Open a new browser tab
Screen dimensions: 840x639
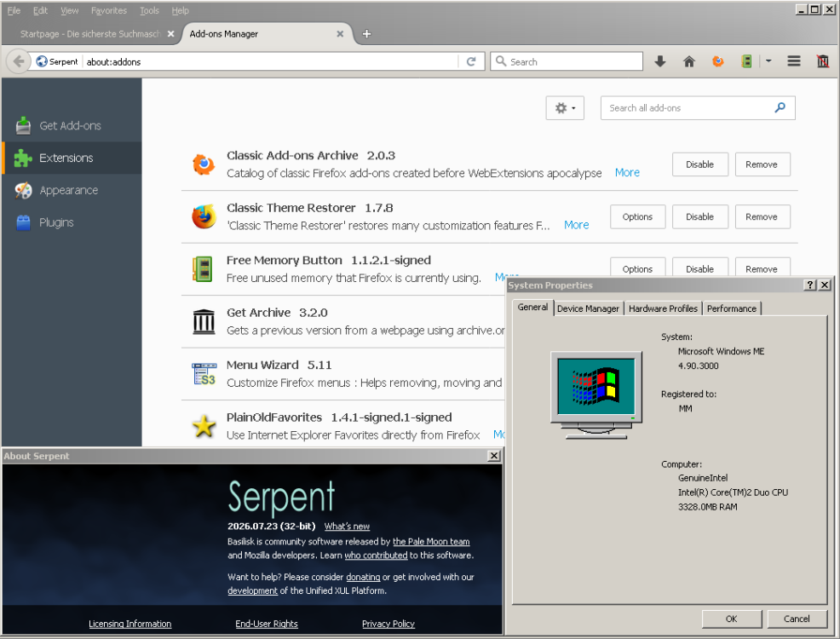(x=366, y=34)
